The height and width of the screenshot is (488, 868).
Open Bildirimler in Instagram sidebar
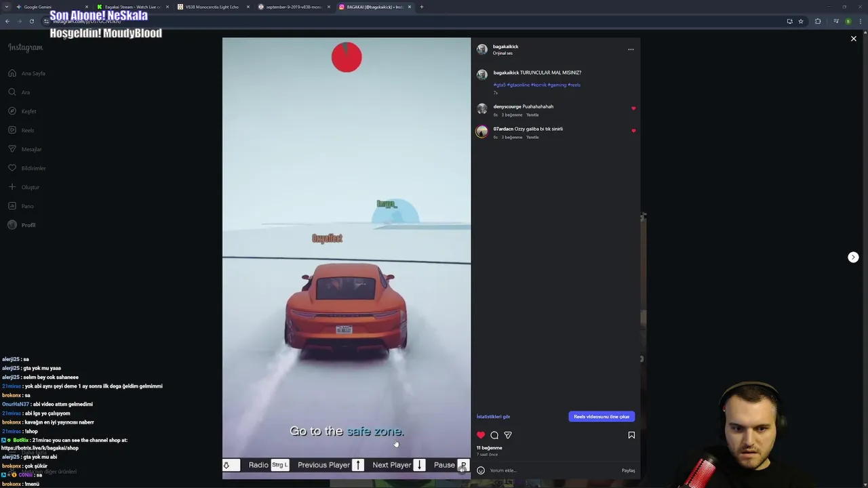pyautogui.click(x=27, y=168)
